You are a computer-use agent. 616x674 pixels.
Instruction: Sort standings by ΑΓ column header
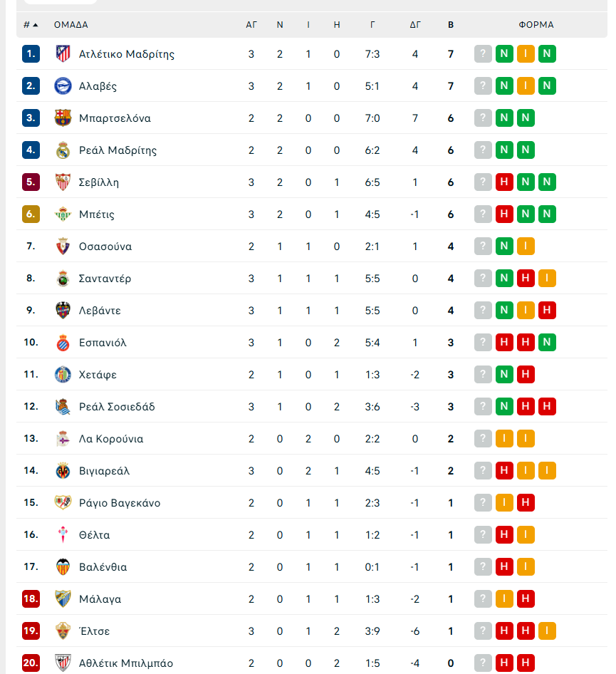coord(251,25)
